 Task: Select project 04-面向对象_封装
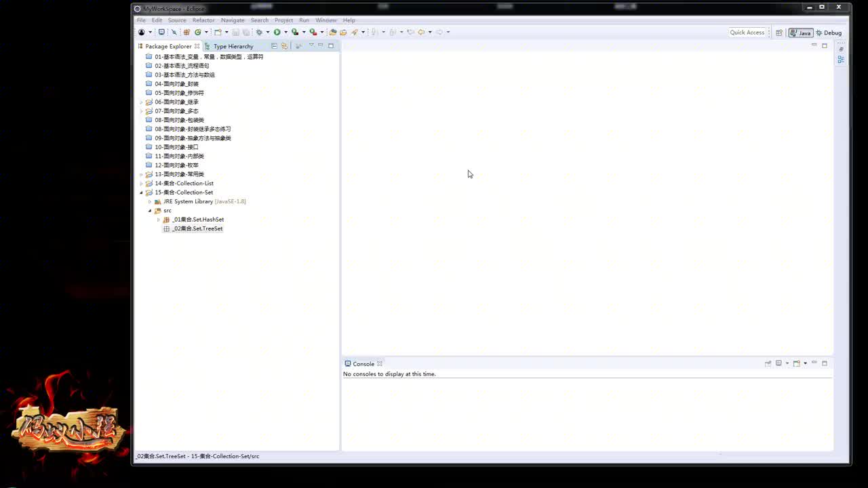176,84
